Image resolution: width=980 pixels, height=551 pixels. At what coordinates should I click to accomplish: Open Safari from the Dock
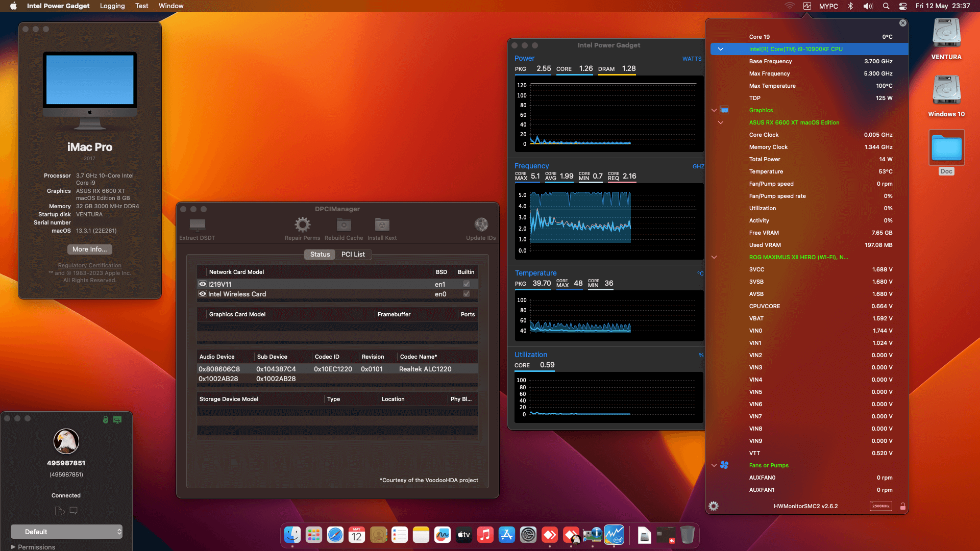(335, 535)
